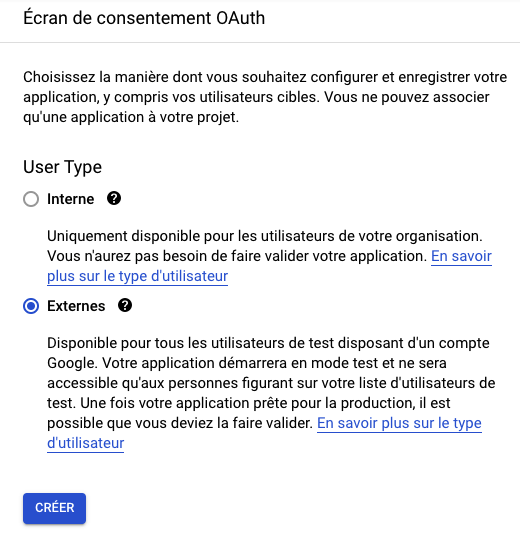Screen dimensions: 520x537
Task: Click the text "qu'une application à votre projet"
Action: coord(131,117)
